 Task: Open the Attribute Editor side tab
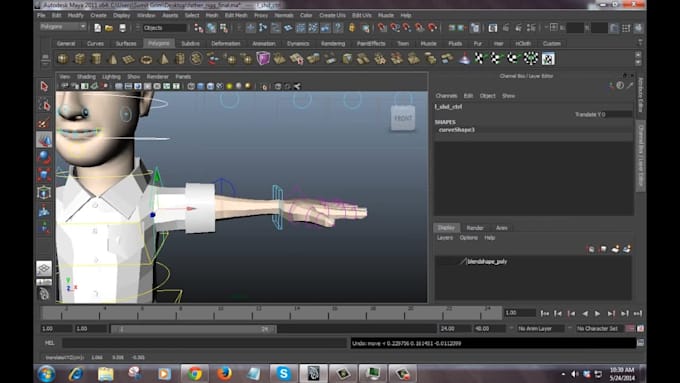tap(641, 95)
